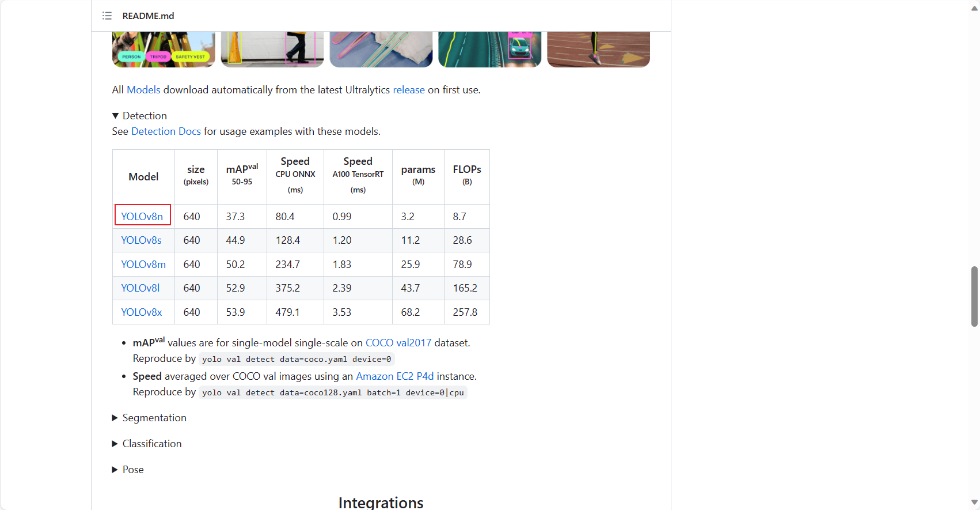Open the COCO val2017 dataset link

tap(398, 343)
